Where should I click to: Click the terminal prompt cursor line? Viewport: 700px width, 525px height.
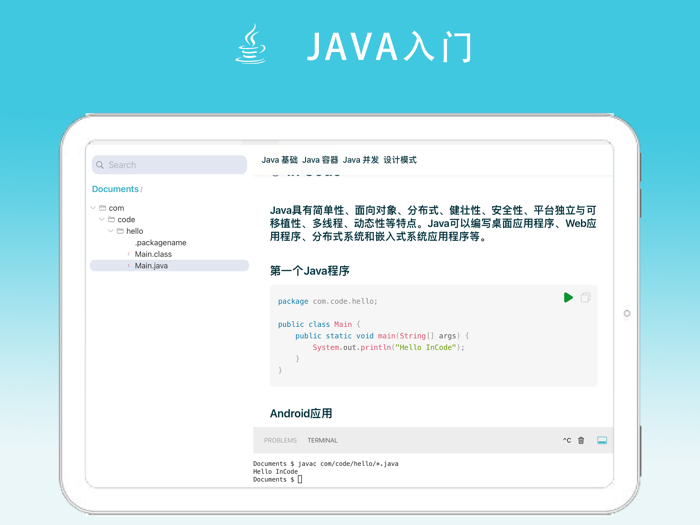(x=278, y=479)
